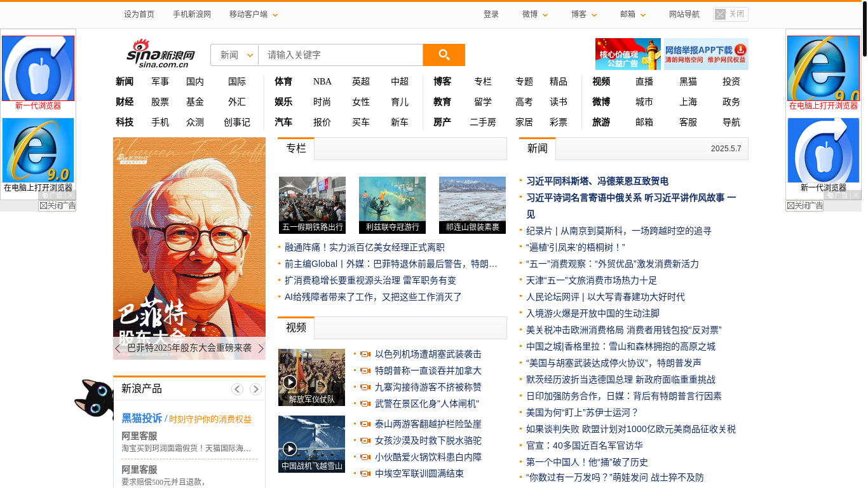Open the 新闻 search category dropdown

[x=234, y=55]
